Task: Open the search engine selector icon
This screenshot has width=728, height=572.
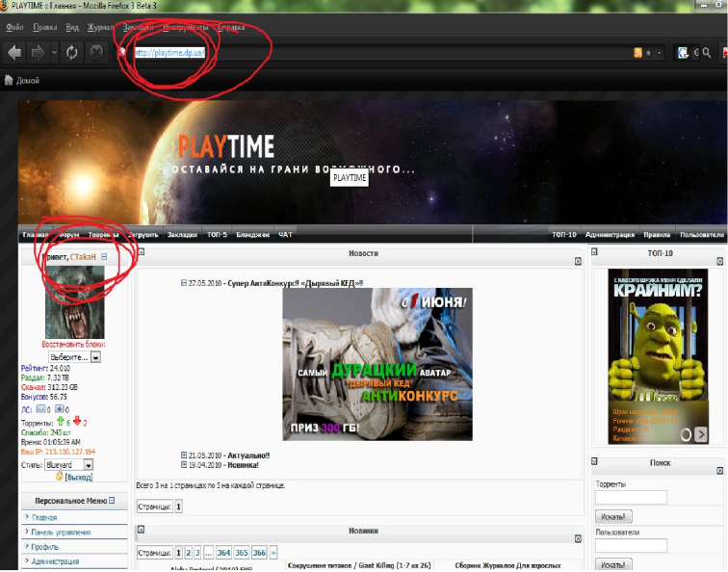Action: 683,53
